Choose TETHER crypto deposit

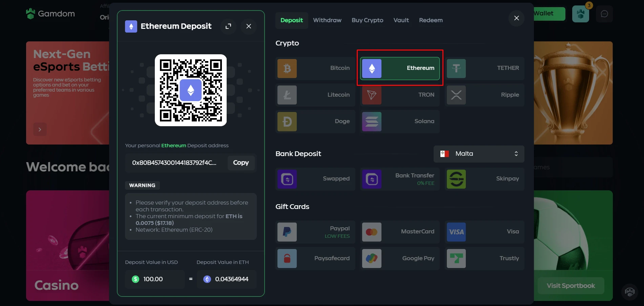point(484,68)
